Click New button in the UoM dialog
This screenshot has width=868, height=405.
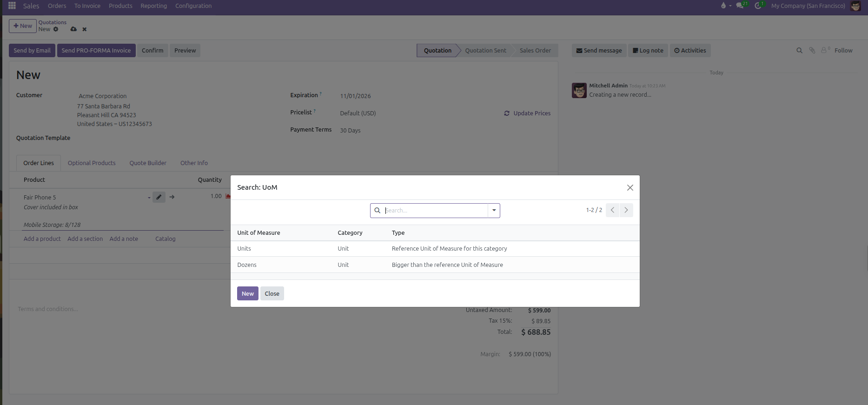click(x=248, y=293)
